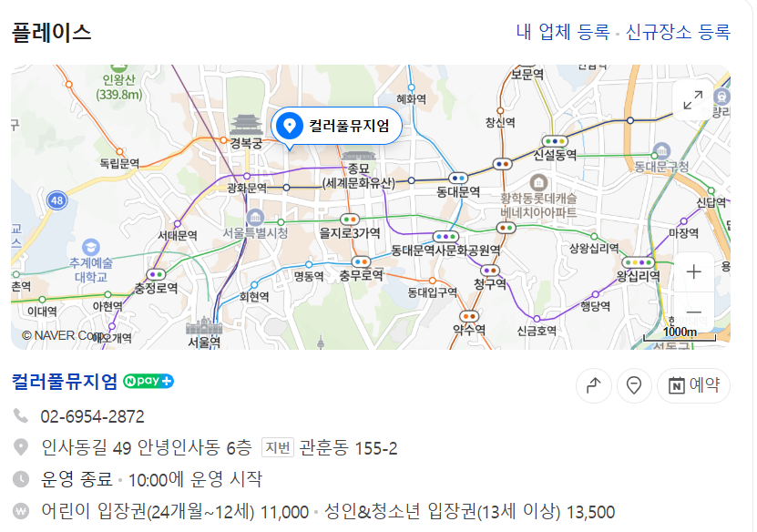
Task: Click the 독립문역 station label
Action: tap(119, 164)
